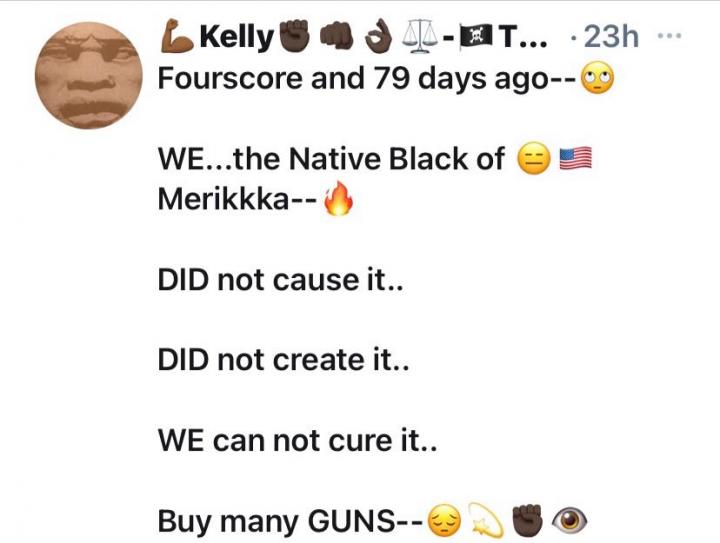
Task: Click the expressionless face emoji
Action: 534,159
